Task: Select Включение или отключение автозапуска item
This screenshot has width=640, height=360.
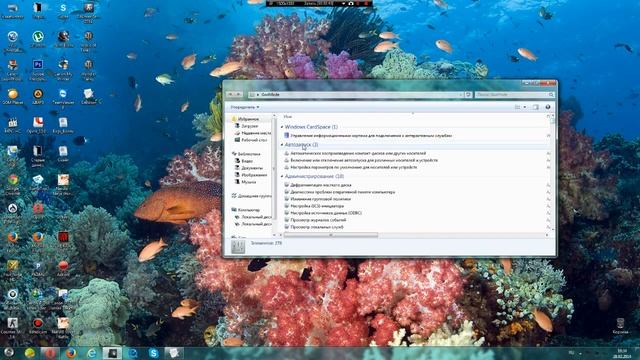Action: (x=361, y=160)
